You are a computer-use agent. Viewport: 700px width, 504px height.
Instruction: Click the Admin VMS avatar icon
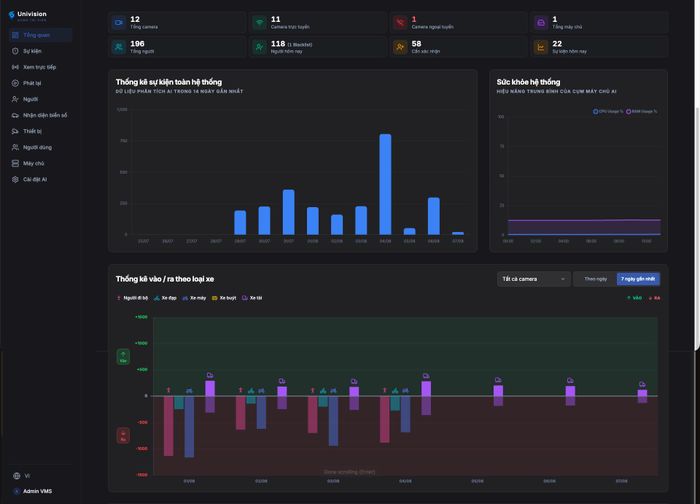coord(17,491)
